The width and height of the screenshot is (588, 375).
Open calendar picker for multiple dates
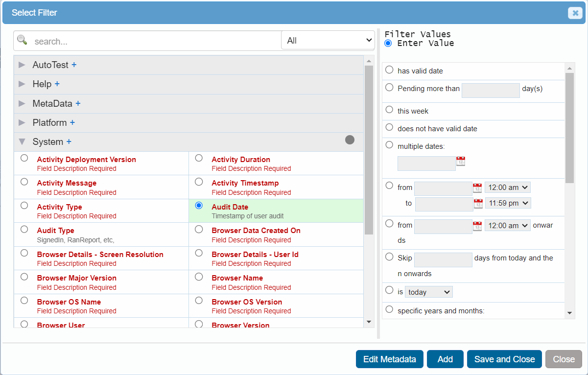pyautogui.click(x=460, y=161)
